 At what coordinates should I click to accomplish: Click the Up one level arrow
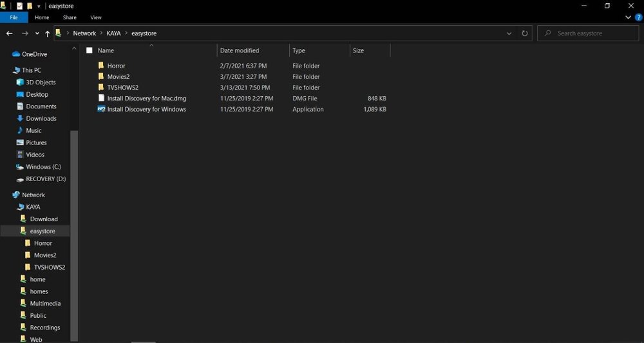(47, 34)
